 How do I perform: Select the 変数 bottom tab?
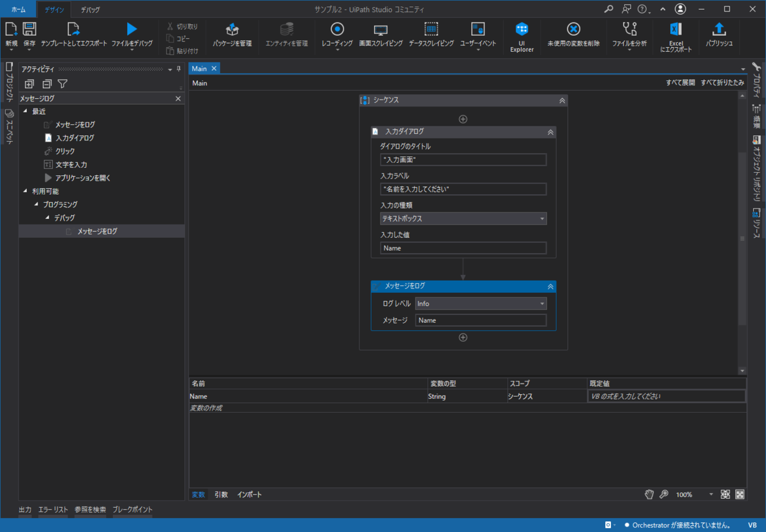(x=199, y=494)
